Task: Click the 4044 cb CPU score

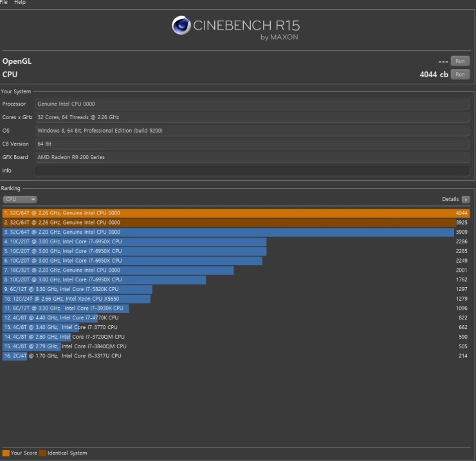Action: pyautogui.click(x=434, y=75)
